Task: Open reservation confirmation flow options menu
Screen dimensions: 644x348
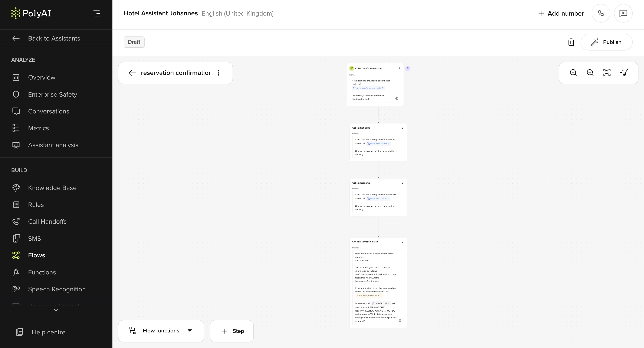Action: (x=218, y=73)
